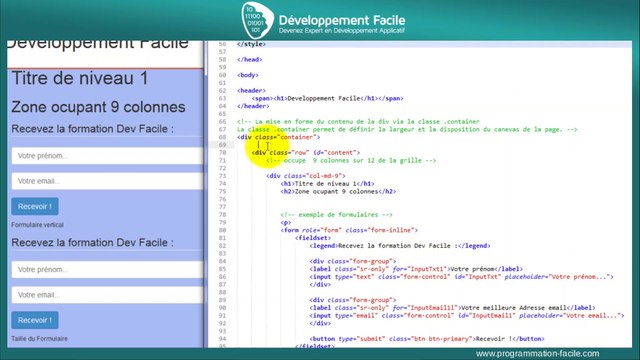Click the 'Développement Facile' banner title
The image size is (640, 360).
342,20
